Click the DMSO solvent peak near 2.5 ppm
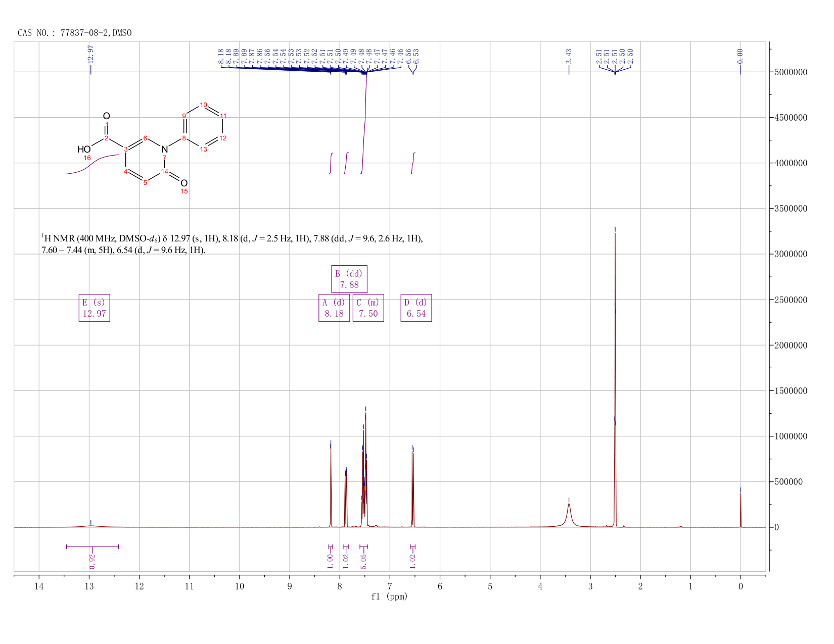The height and width of the screenshot is (644, 834). 615,379
